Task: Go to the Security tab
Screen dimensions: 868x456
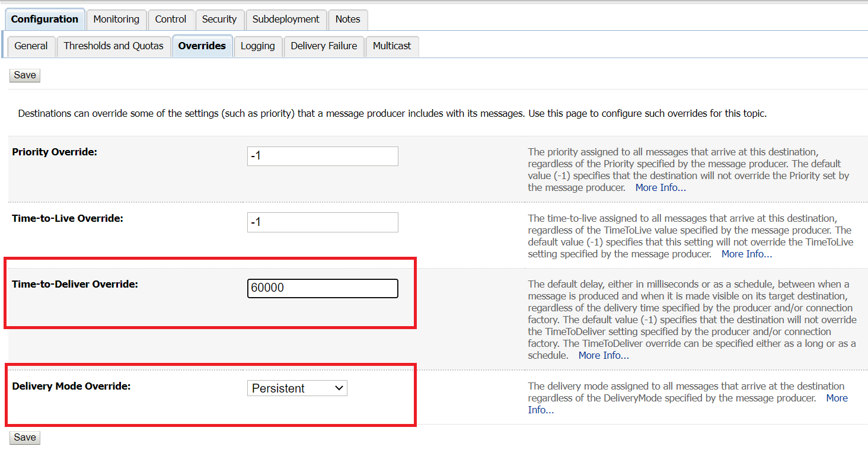Action: tap(219, 19)
